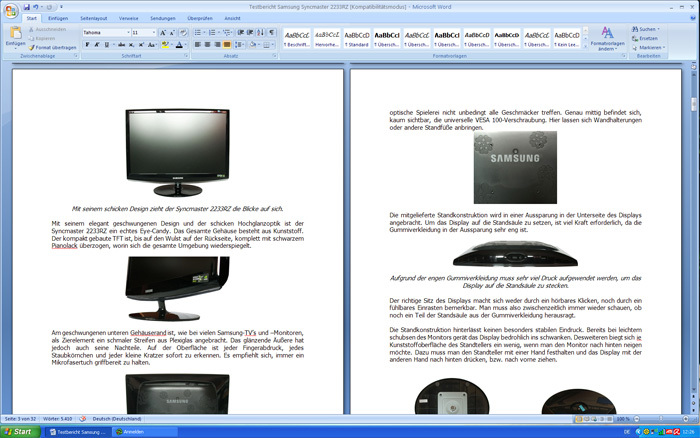Align text left

tap(198, 45)
